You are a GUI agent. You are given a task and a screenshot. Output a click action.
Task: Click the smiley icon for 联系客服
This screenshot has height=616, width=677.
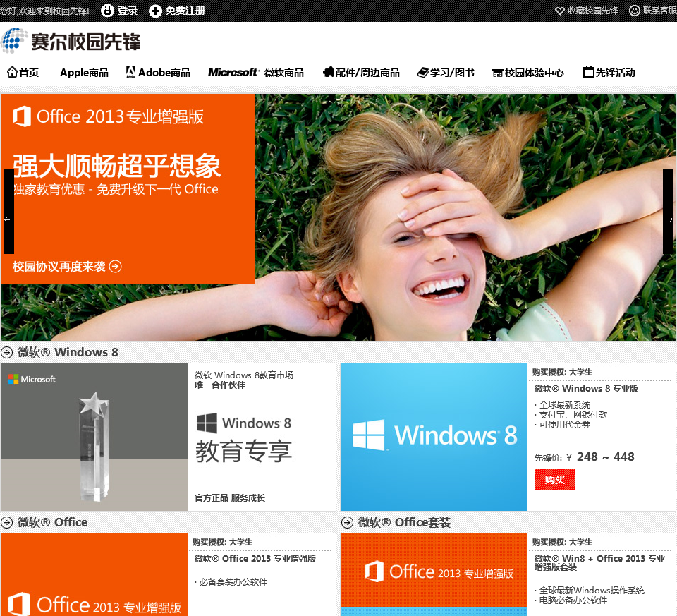(x=634, y=11)
